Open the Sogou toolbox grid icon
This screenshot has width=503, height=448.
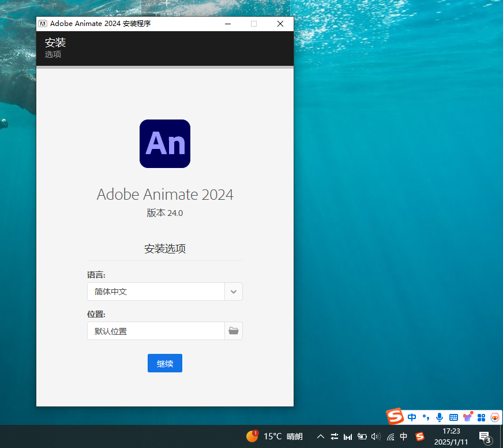481,417
